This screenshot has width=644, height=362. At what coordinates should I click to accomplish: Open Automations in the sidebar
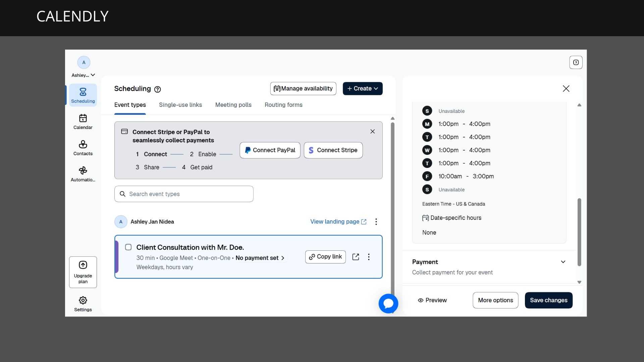[x=83, y=174]
